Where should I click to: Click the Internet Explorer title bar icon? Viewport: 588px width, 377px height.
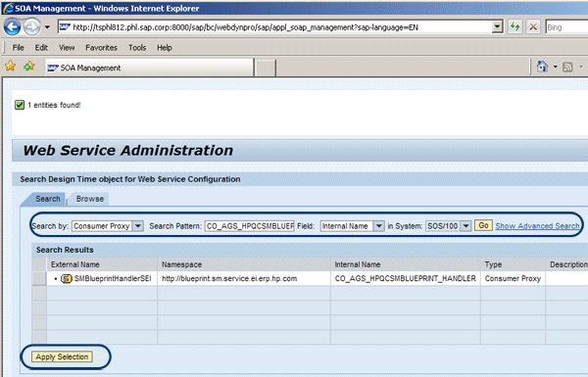click(8, 8)
